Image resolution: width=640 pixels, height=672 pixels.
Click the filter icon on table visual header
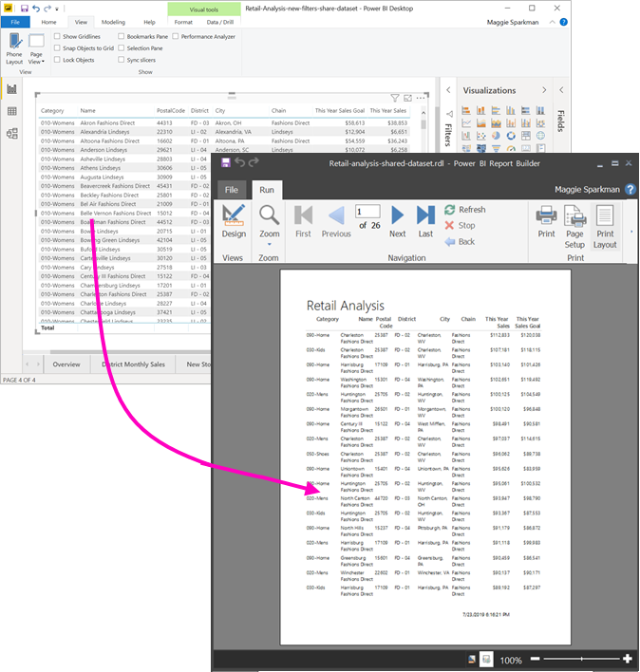click(395, 98)
